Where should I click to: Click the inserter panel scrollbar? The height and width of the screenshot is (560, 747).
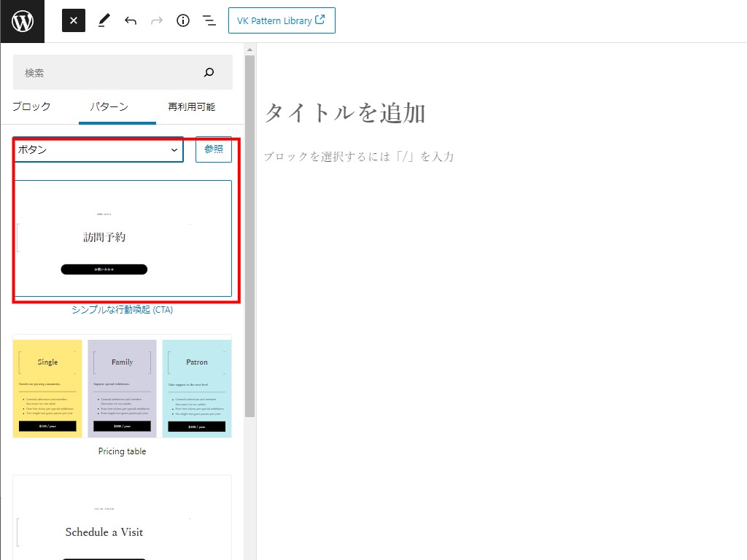click(x=249, y=233)
